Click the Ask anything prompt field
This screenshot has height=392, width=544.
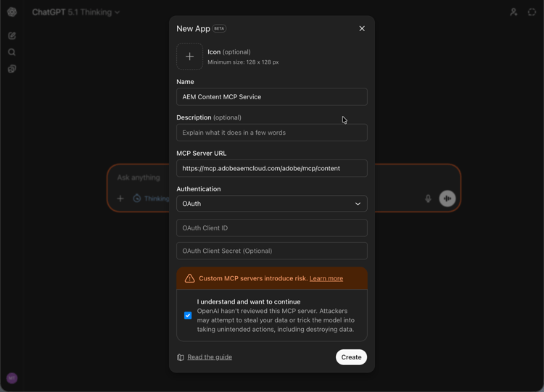tap(139, 178)
